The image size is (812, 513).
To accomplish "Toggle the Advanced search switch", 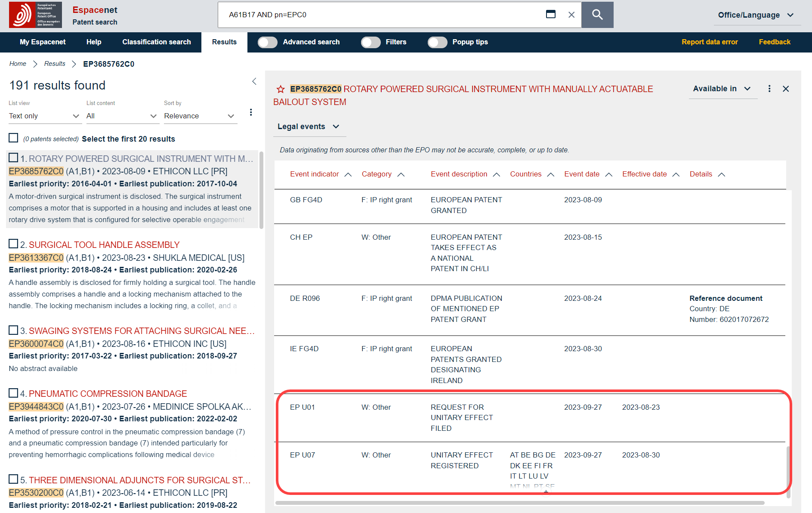I will (x=268, y=42).
